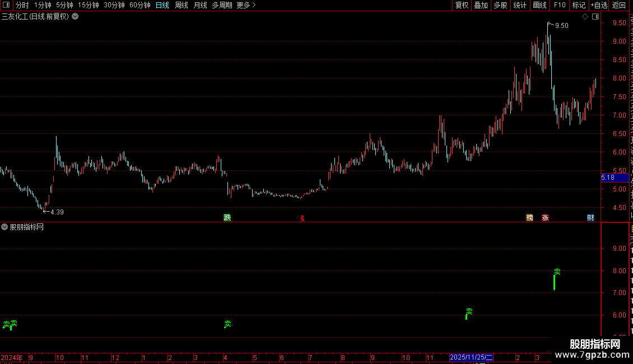Expand the 股朋指标网 indicator dropdown

4,227
